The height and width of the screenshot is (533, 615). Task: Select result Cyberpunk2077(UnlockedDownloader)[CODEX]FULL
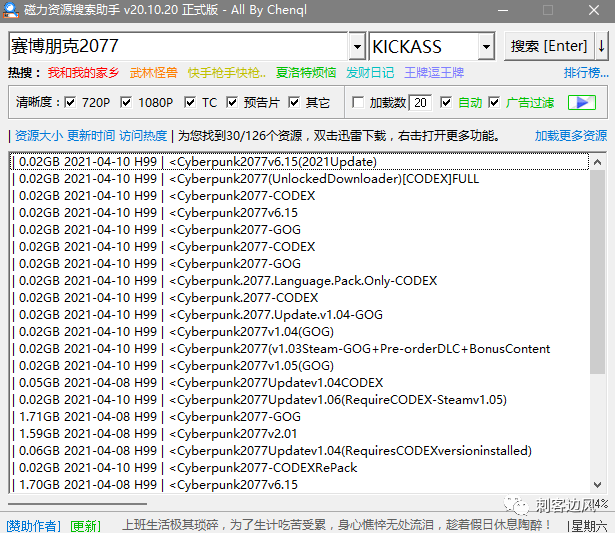coord(299,179)
